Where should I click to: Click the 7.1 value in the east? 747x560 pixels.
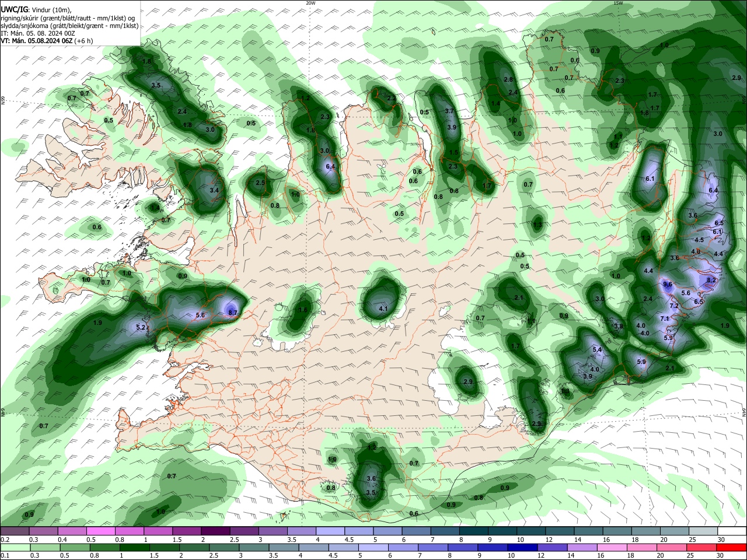click(x=665, y=318)
